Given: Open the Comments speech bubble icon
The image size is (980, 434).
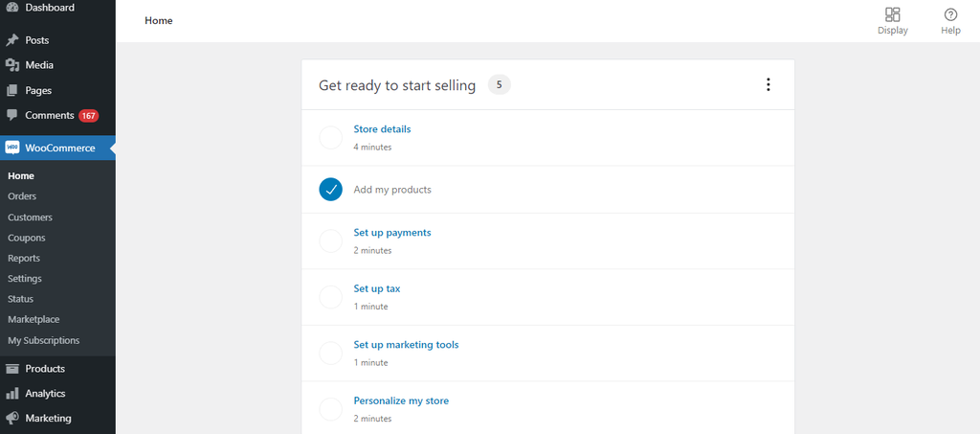Looking at the screenshot, I should pyautogui.click(x=11, y=116).
